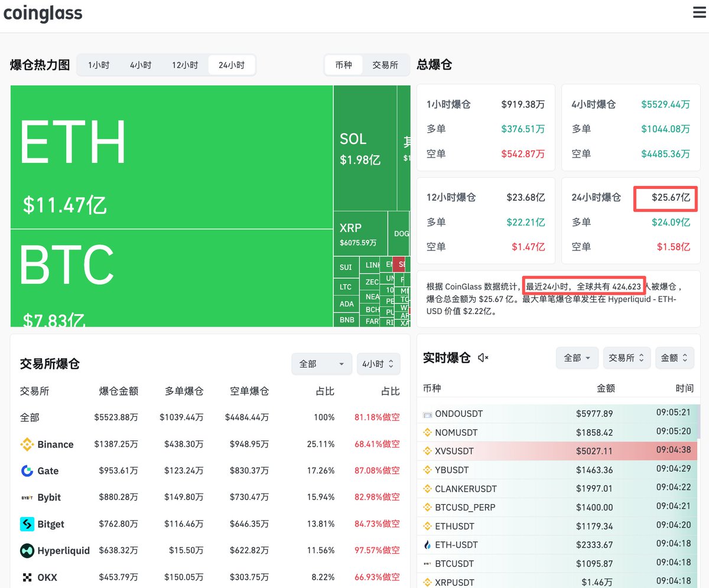Viewport: 709px width, 588px height.
Task: Click the Hyperliquid exchange logo
Action: coord(27,551)
